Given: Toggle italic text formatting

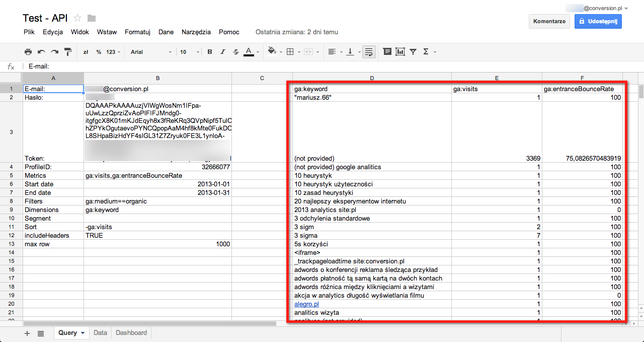Looking at the screenshot, I should (x=223, y=52).
